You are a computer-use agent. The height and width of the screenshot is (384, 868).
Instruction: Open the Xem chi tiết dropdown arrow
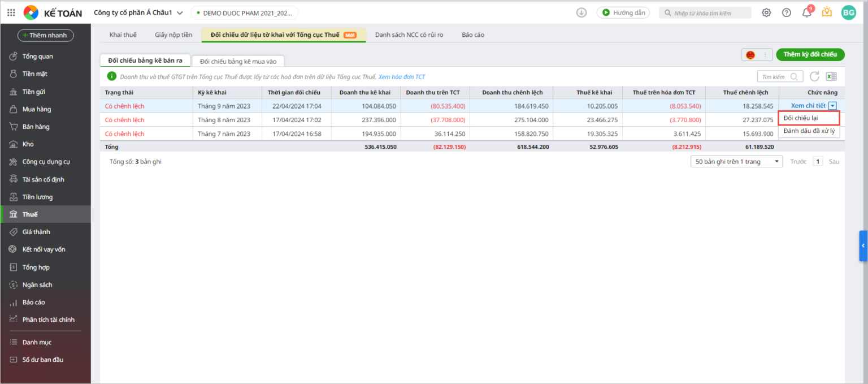[832, 106]
